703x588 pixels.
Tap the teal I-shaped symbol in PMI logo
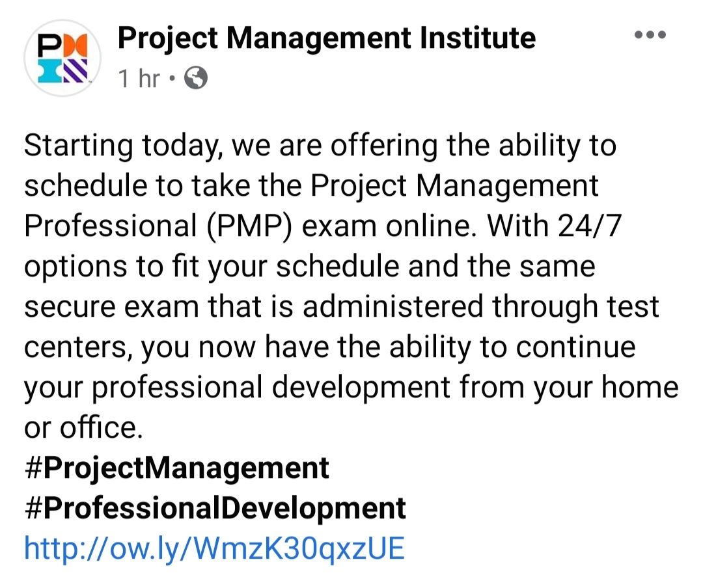click(48, 71)
